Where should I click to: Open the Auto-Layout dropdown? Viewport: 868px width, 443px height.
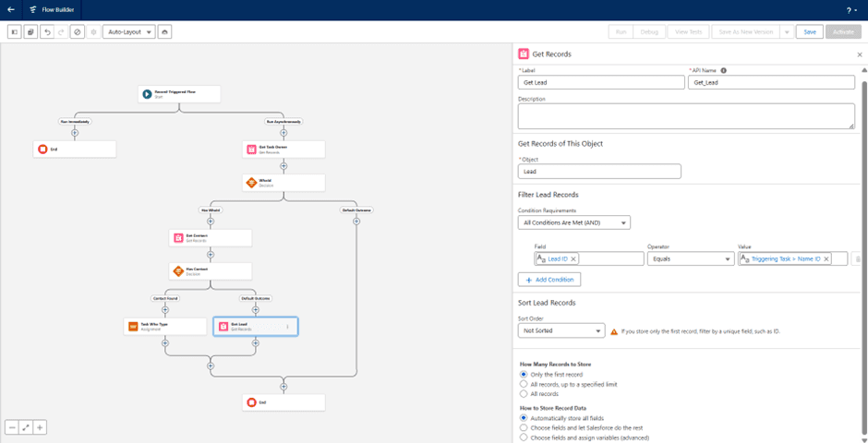pos(129,32)
